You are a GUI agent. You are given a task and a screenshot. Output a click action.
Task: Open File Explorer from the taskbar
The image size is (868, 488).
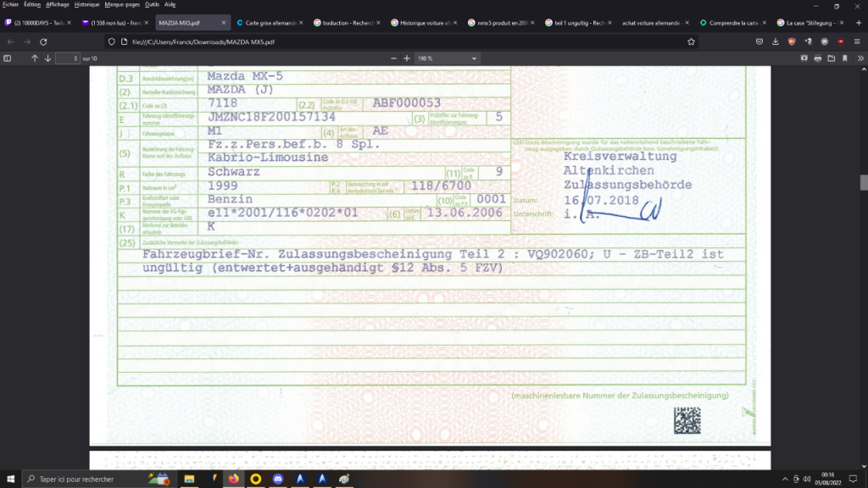pos(189,480)
